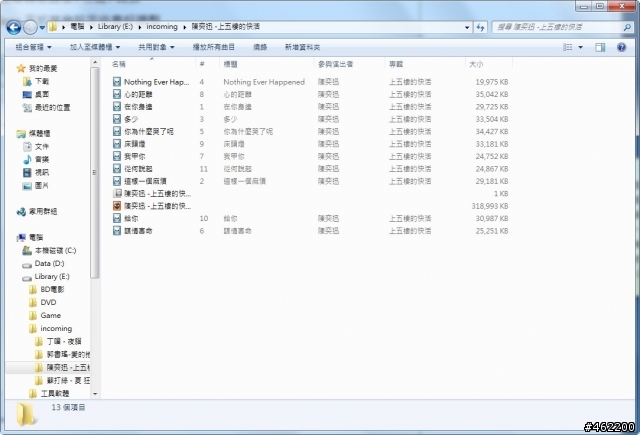640x435 pixels.
Task: Select the 多少 audio file icon
Action: 117,119
